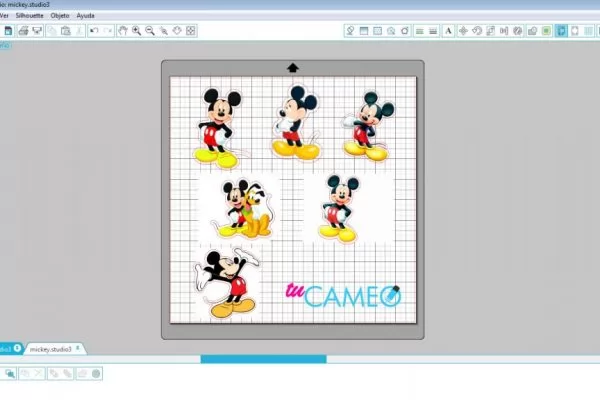The height and width of the screenshot is (400, 600).
Task: Open the Replicate panel icon
Action: (518, 31)
